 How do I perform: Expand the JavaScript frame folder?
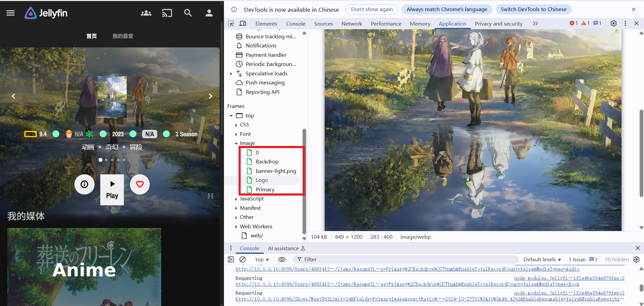pos(236,199)
